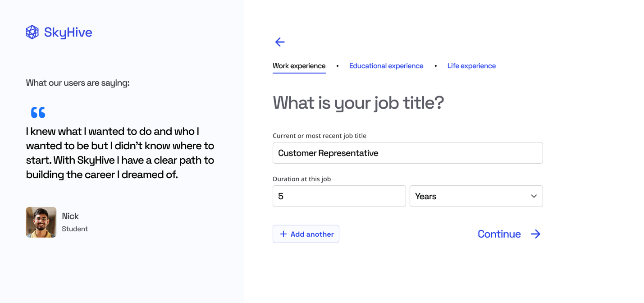644x303 pixels.
Task: Click the plus icon in Add another
Action: (x=283, y=234)
